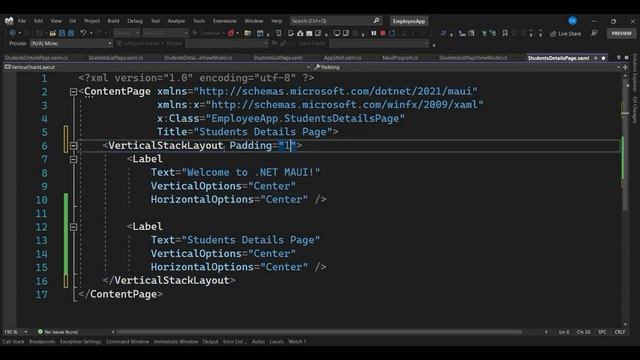
Task: Open the View menu
Action: point(56,21)
